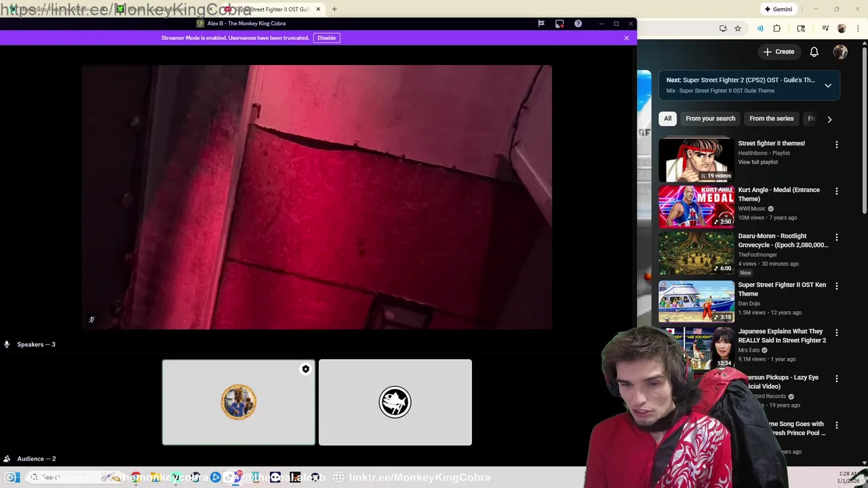
Task: Open Kurt Angle - Medal video title
Action: 778,194
